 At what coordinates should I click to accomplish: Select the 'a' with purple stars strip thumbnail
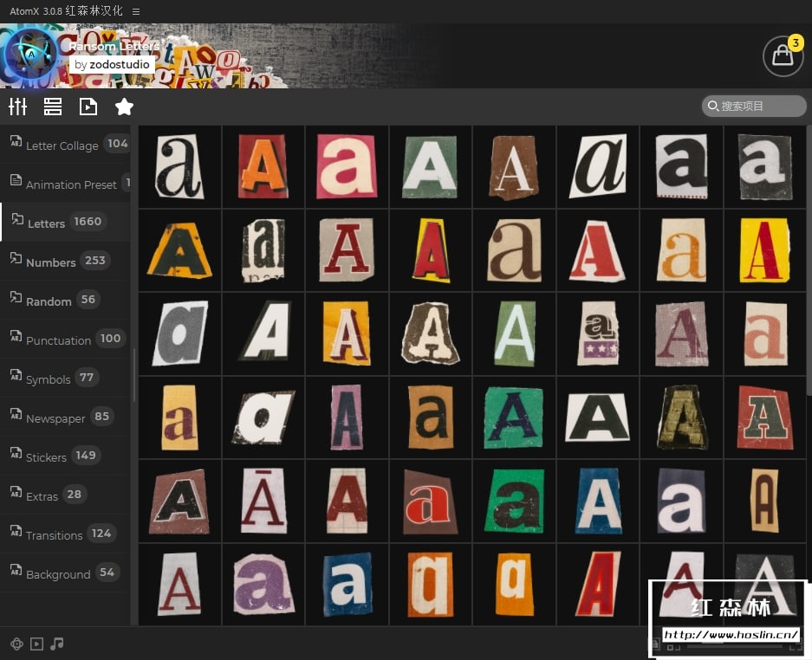tap(598, 333)
